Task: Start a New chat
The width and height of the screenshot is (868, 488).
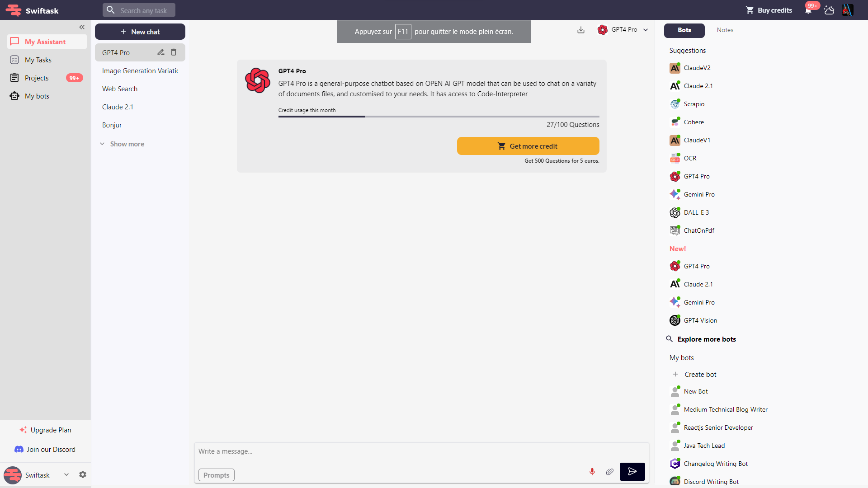Action: click(x=140, y=32)
